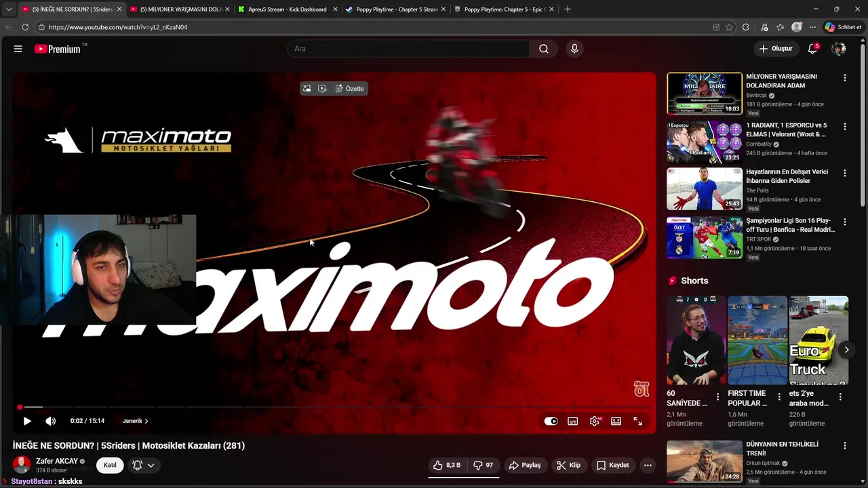Add this page to favorites star
This screenshot has height=488, width=868.
coord(730,27)
